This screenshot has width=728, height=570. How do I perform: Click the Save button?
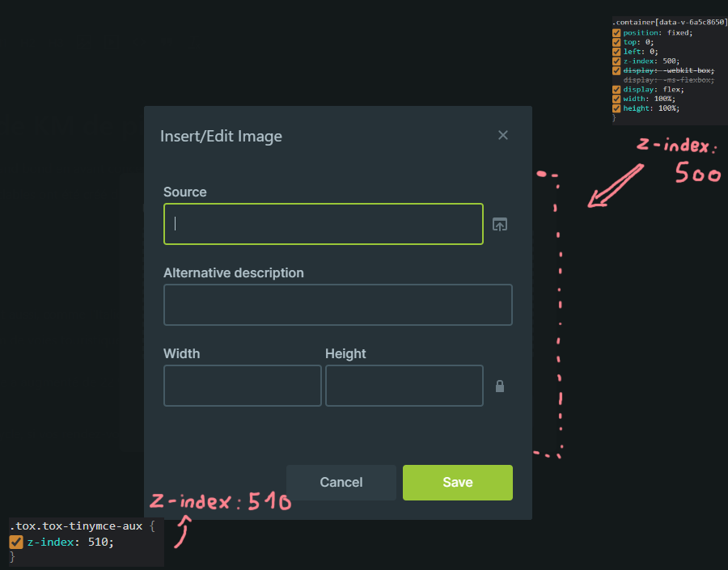coord(457,482)
